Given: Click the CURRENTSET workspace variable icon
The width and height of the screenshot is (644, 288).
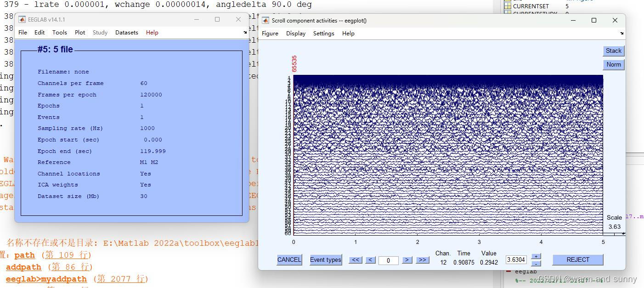Looking at the screenshot, I should tap(508, 6).
